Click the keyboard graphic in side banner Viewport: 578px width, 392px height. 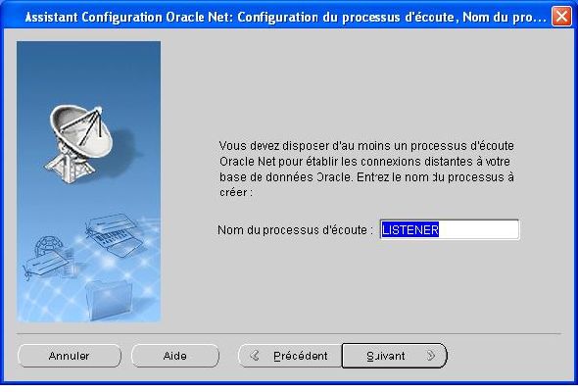115,236
